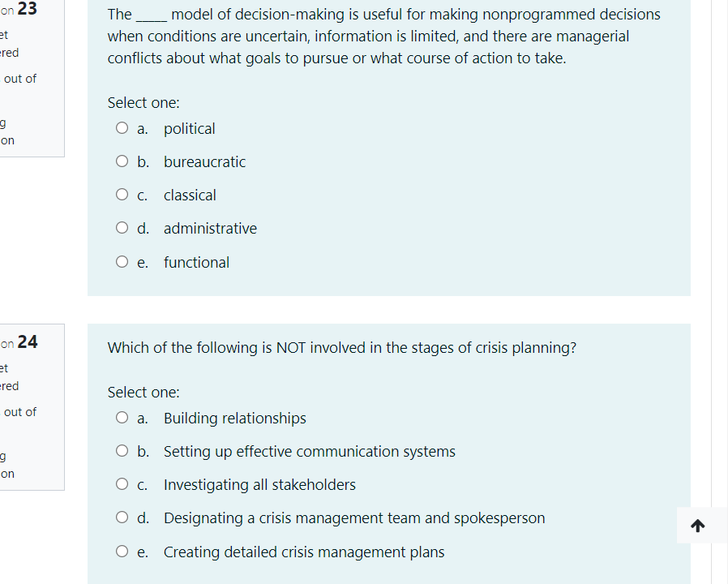728x584 pixels.
Task: Select "Setting up effective communication systems"
Action: click(x=122, y=450)
